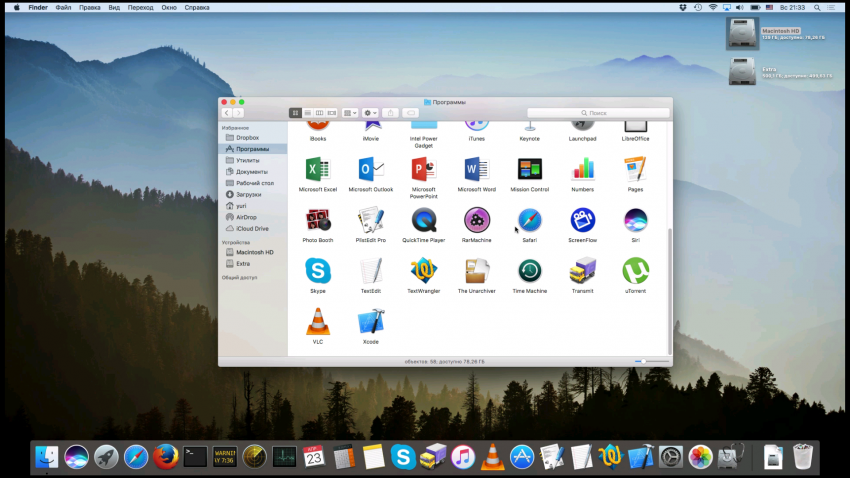The width and height of the screenshot is (850, 478).
Task: Open the Вид menu
Action: (x=114, y=8)
